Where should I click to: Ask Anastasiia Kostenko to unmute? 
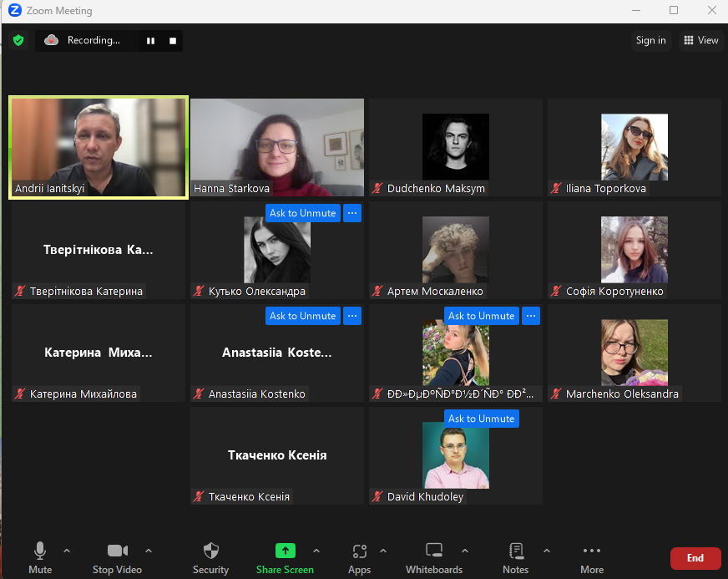tap(303, 316)
